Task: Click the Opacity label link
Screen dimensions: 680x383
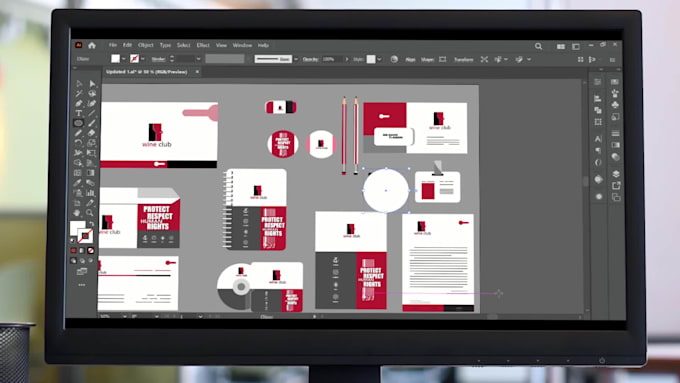Action: coord(311,59)
